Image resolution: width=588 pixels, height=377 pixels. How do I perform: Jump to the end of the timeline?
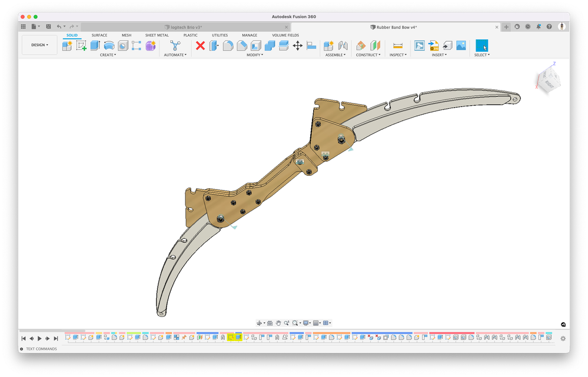click(55, 338)
